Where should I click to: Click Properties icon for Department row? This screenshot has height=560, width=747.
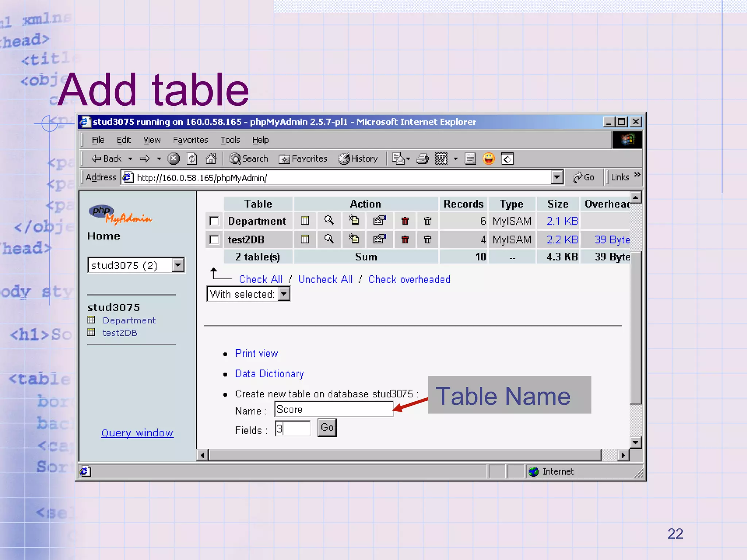pyautogui.click(x=380, y=220)
